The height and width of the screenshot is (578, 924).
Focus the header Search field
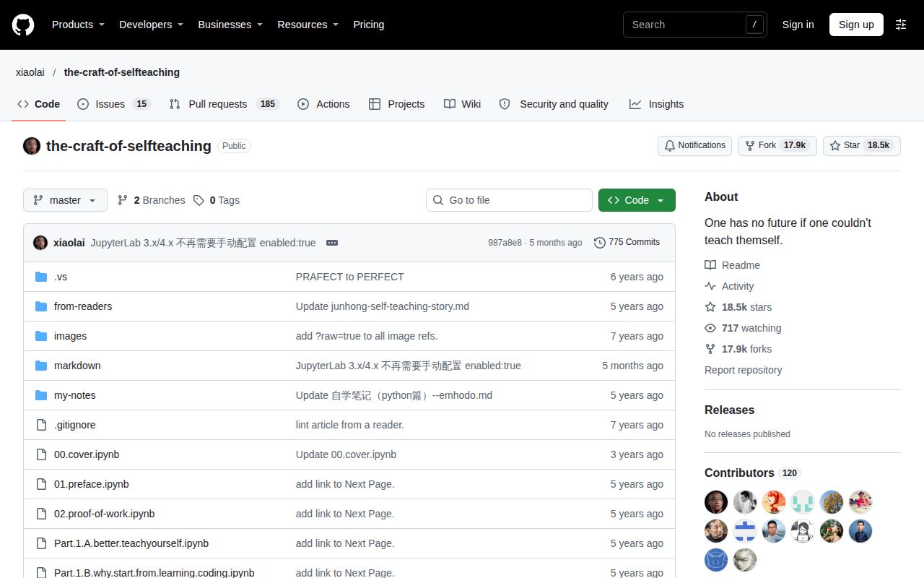pyautogui.click(x=694, y=25)
